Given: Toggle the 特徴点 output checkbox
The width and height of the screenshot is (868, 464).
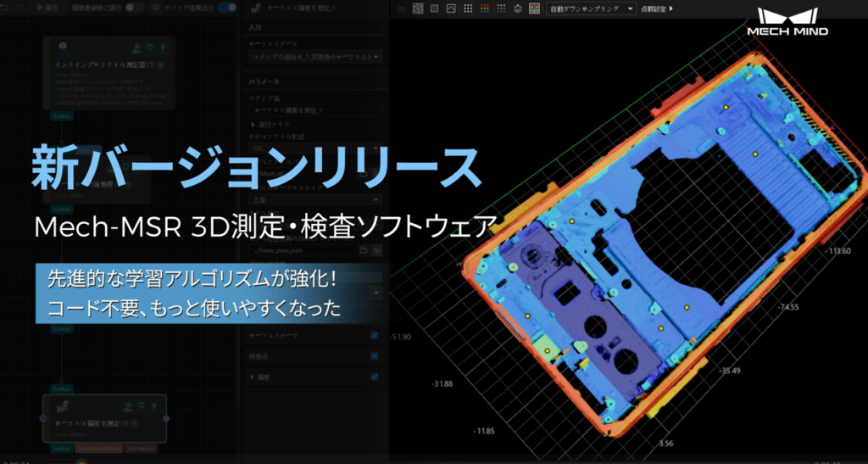Looking at the screenshot, I should [x=375, y=356].
